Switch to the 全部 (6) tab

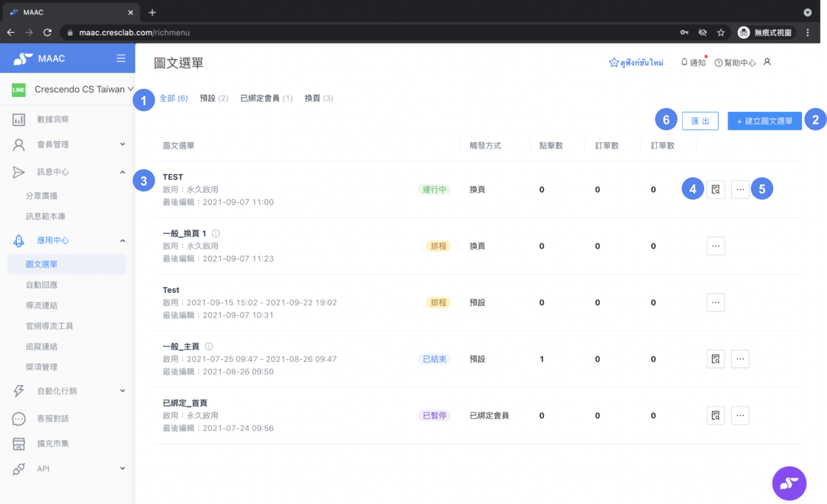174,98
